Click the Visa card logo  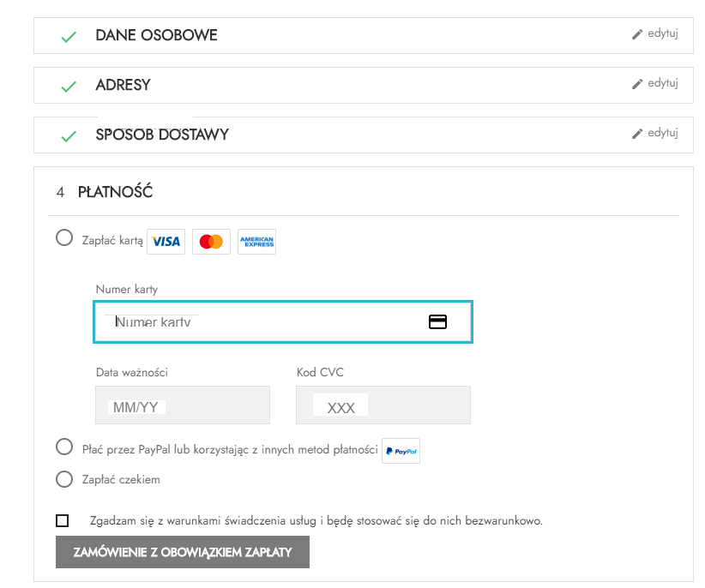tap(166, 242)
